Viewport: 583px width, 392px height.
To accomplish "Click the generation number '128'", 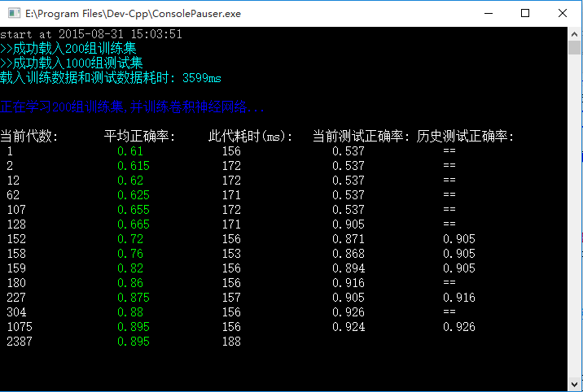I will [16, 224].
